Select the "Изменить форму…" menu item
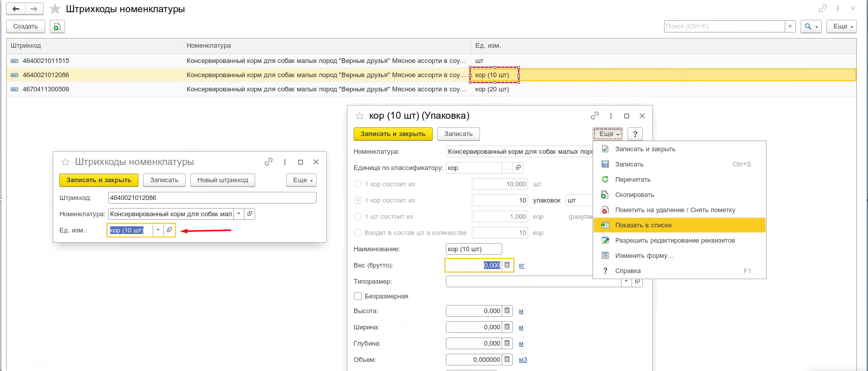 pos(679,256)
